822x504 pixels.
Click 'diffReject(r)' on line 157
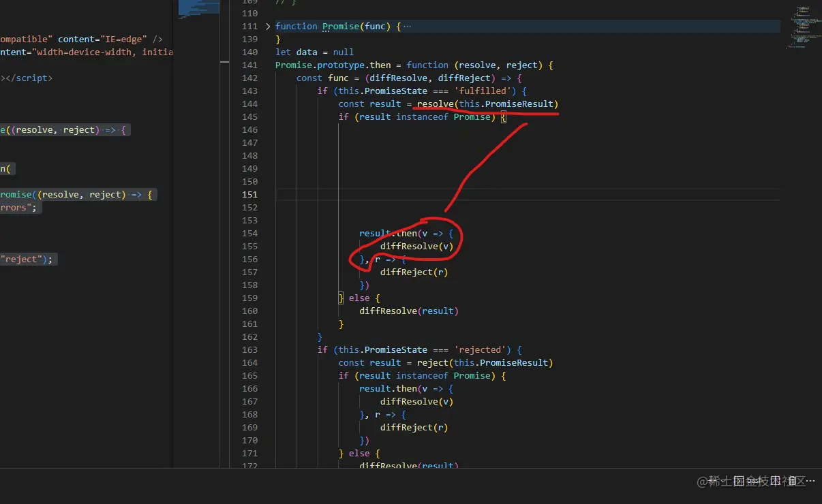coord(414,272)
